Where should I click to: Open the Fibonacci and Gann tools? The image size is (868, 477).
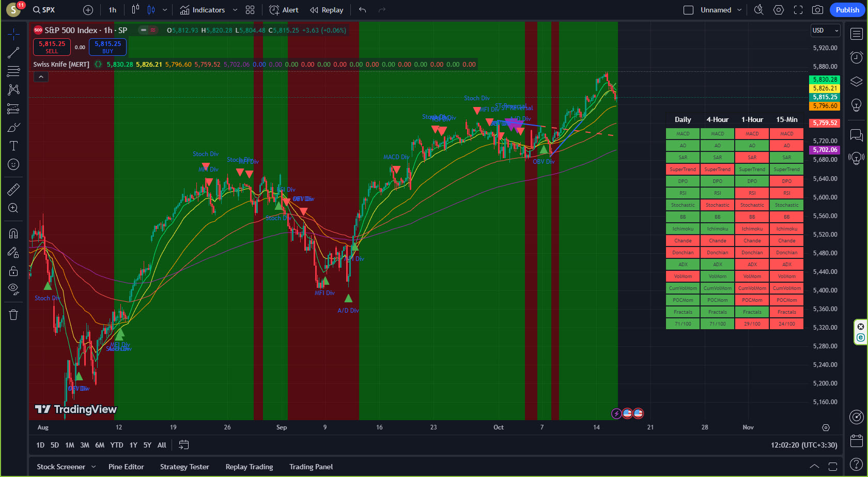click(13, 71)
